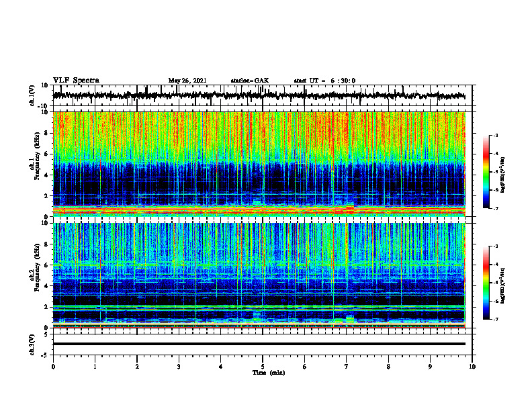Click time axis tick label "7"
The height and width of the screenshot is (411, 532).
[x=347, y=367]
